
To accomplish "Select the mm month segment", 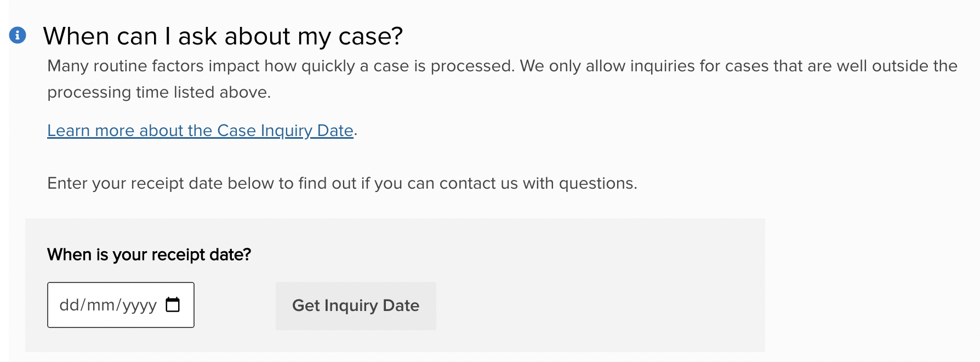I will point(101,305).
